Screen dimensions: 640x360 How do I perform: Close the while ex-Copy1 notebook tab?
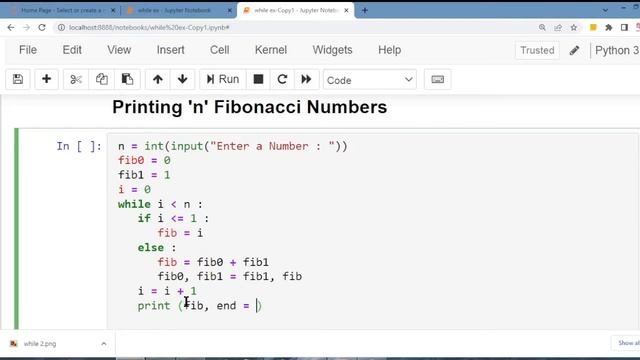347,10
